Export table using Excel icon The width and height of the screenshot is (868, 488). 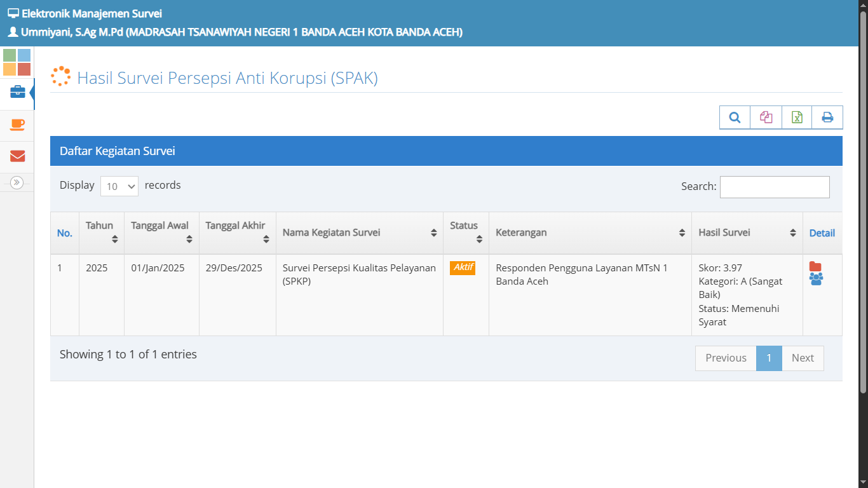pos(797,118)
